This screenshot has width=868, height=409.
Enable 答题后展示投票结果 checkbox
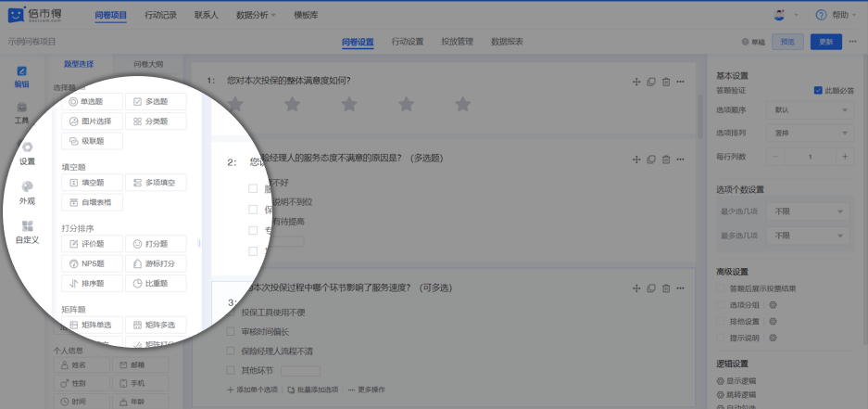pyautogui.click(x=722, y=288)
